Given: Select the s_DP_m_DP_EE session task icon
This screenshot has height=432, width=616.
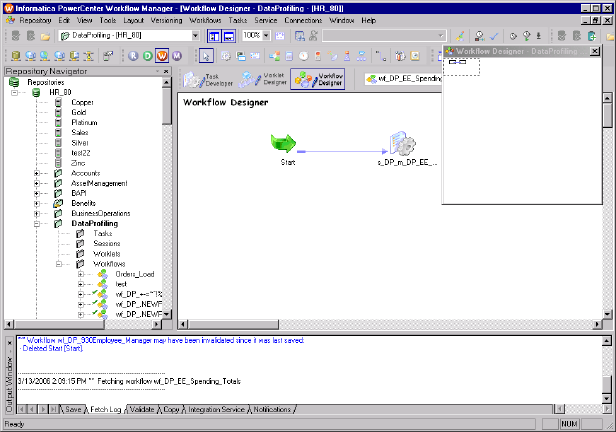Looking at the screenshot, I should tap(402, 143).
